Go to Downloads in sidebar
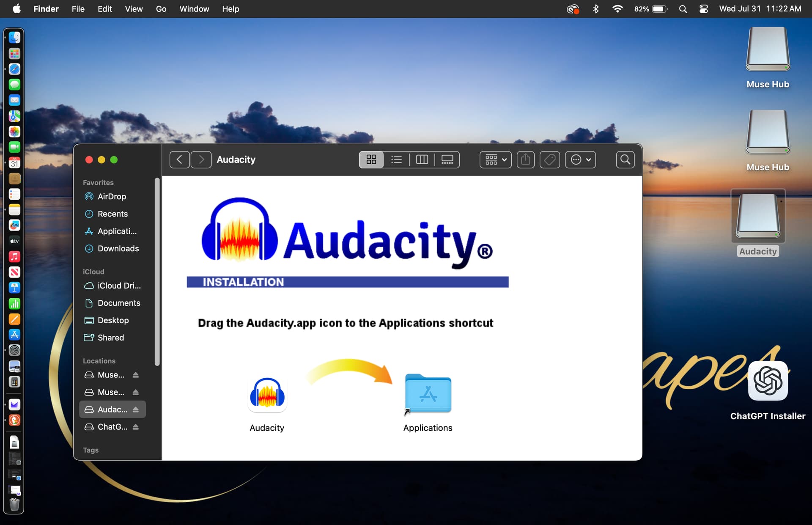The height and width of the screenshot is (525, 812). tap(118, 248)
